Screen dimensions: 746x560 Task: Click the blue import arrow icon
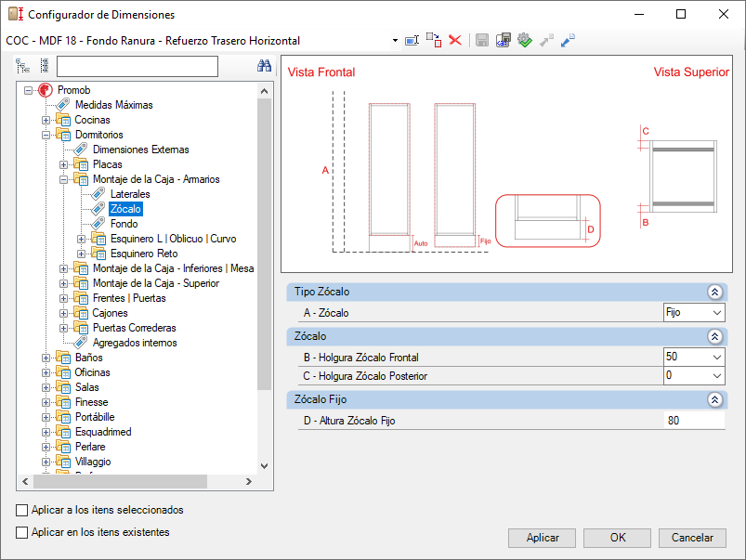(x=568, y=41)
